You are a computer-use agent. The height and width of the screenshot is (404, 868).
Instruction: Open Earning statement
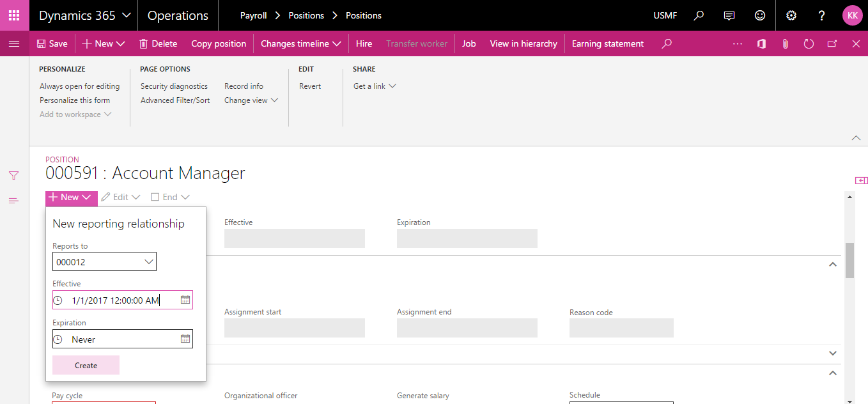coord(608,43)
